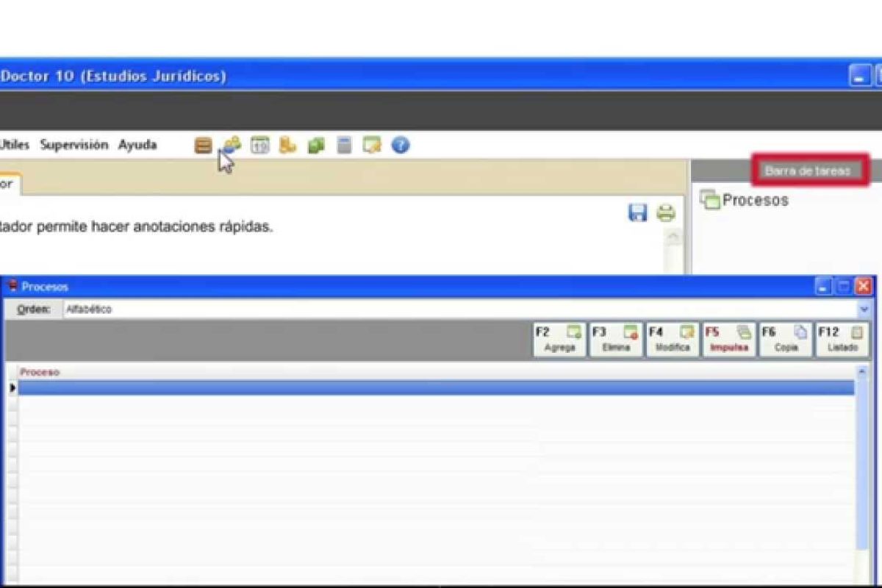Click the F6 Copia button
The width and height of the screenshot is (882, 588).
coord(785,340)
